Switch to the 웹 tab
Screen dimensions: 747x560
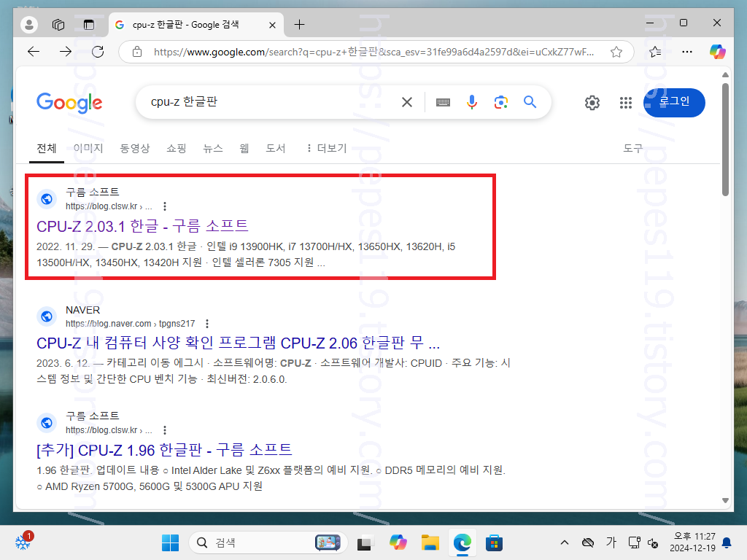[244, 148]
